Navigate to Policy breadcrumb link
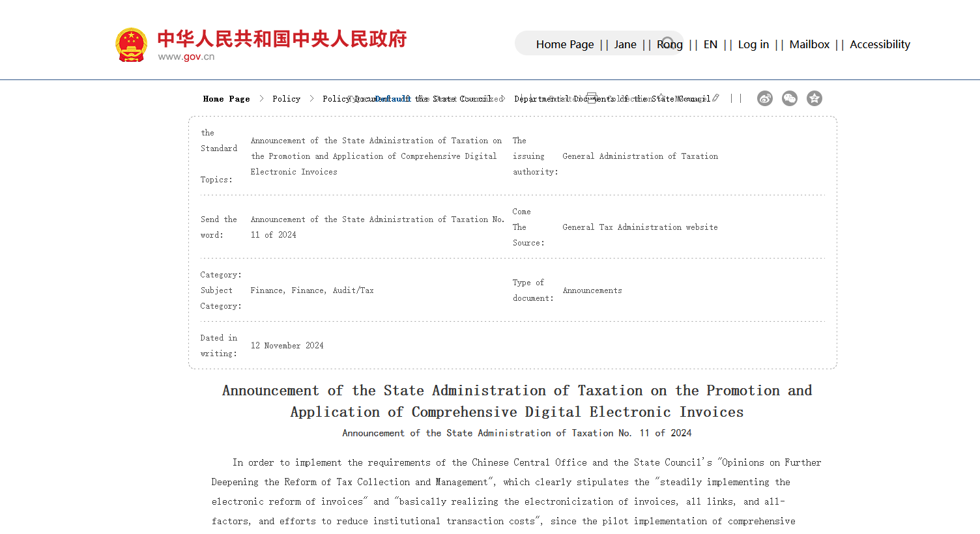Screen dimensions: 980x534 tap(286, 99)
